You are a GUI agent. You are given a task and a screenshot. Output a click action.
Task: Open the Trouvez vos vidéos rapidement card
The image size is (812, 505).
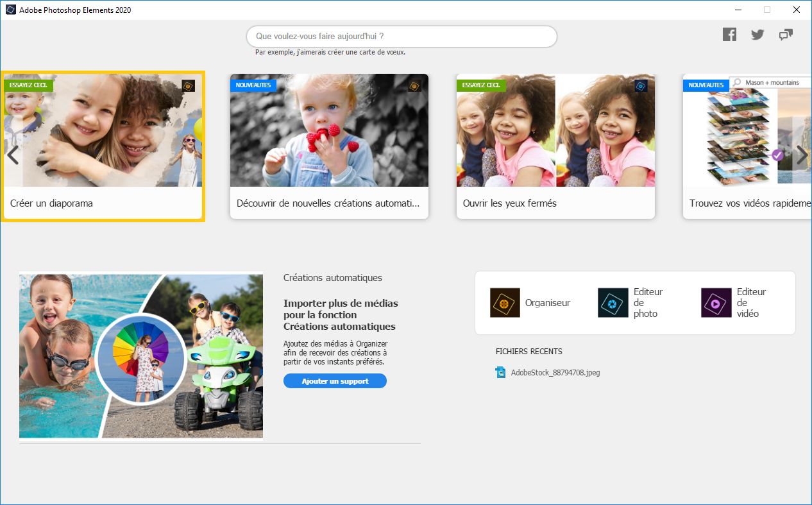coord(747,146)
